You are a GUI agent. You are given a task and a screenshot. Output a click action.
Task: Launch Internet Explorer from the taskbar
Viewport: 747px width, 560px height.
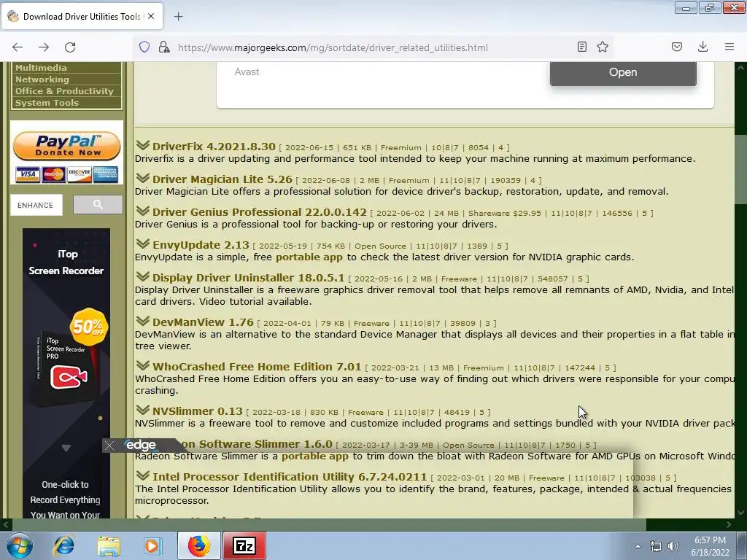click(64, 545)
